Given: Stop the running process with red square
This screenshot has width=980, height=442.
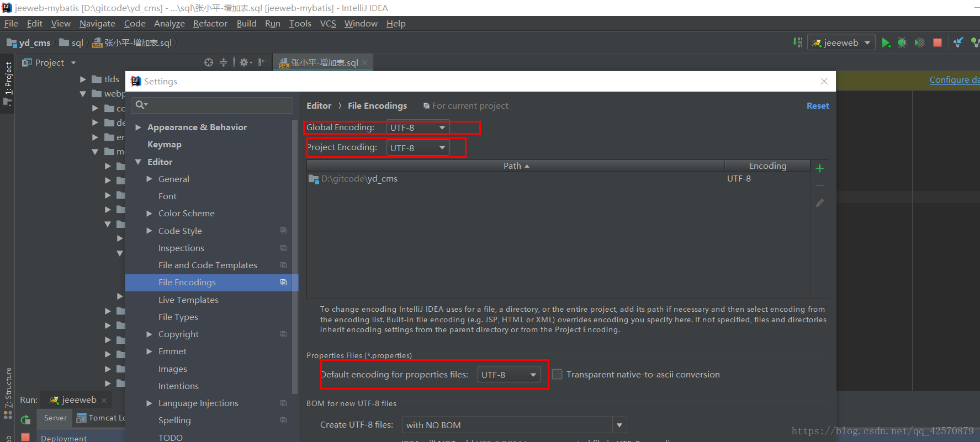Looking at the screenshot, I should (x=937, y=42).
